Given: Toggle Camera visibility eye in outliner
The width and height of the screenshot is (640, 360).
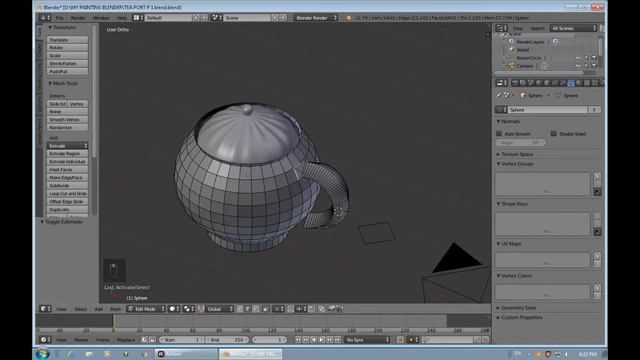Looking at the screenshot, I should coord(578,66).
